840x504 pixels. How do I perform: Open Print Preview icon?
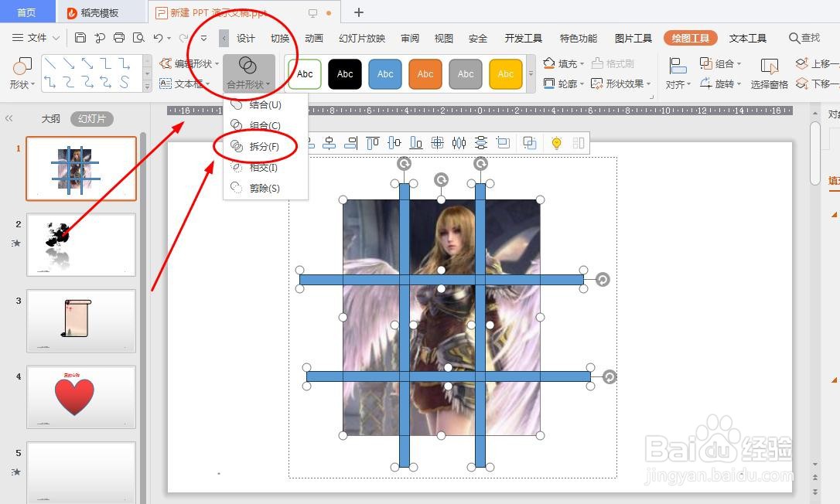(138, 38)
